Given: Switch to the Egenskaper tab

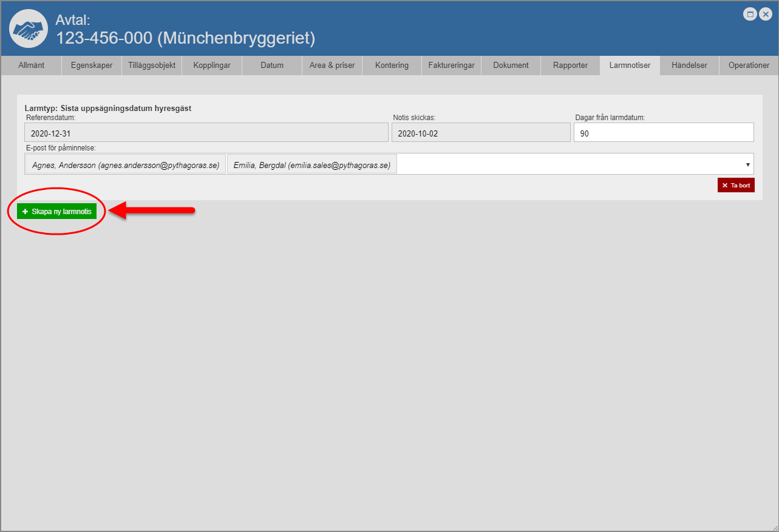Looking at the screenshot, I should pos(92,66).
